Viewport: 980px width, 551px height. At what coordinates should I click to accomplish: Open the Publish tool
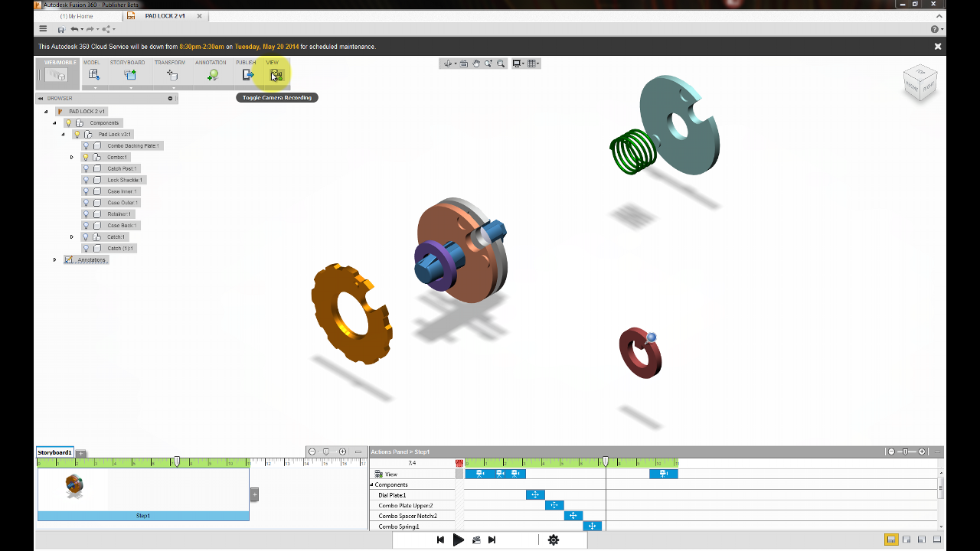pos(247,74)
